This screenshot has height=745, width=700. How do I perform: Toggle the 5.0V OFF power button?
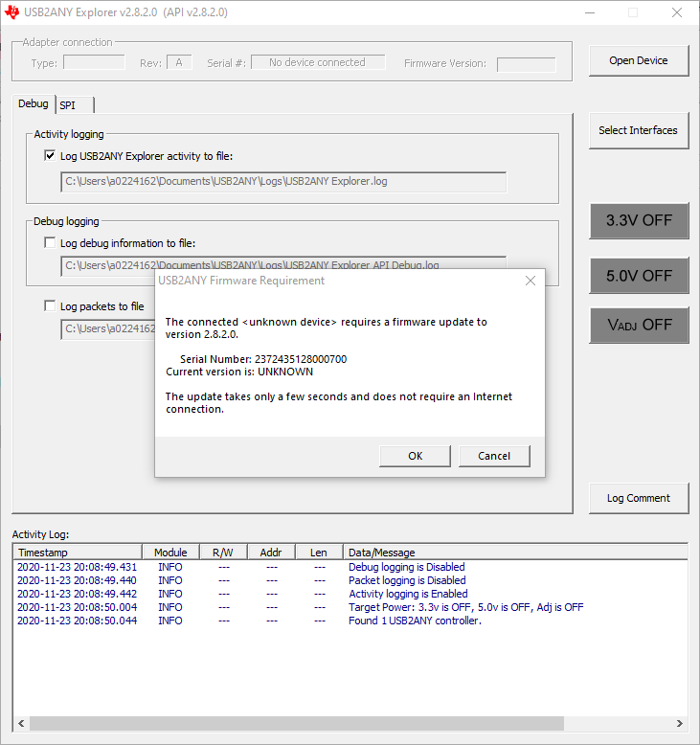pos(639,276)
